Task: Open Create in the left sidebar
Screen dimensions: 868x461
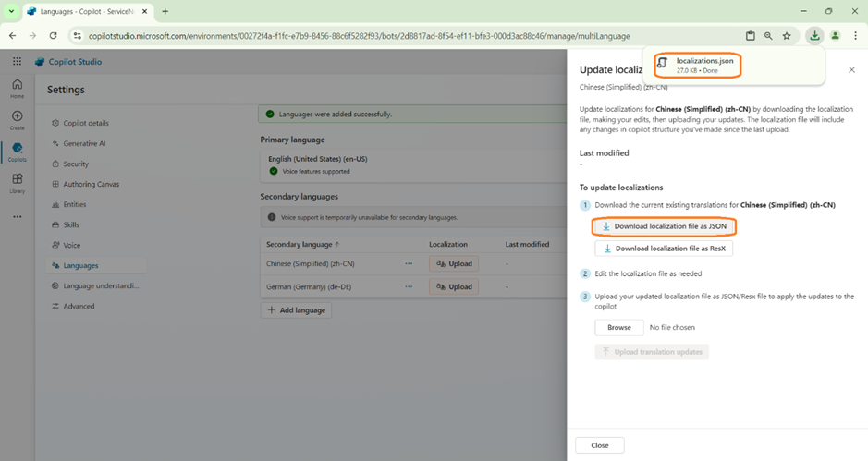Action: 17,120
